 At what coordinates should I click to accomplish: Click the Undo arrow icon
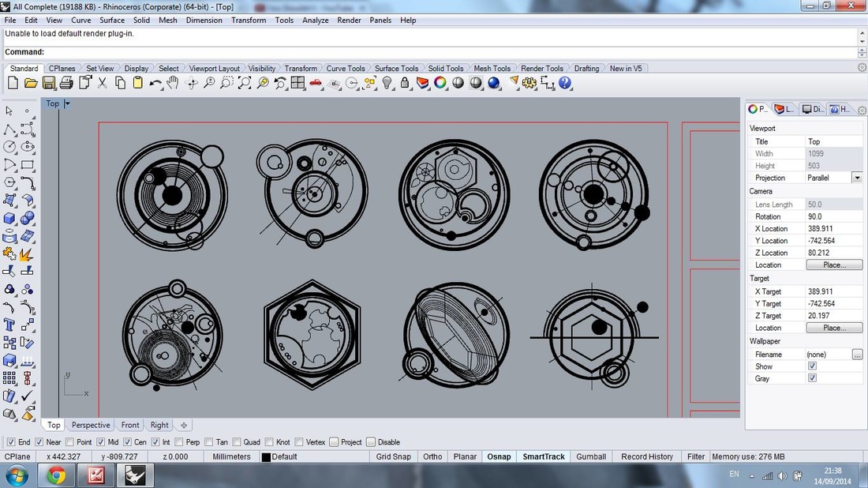point(155,83)
